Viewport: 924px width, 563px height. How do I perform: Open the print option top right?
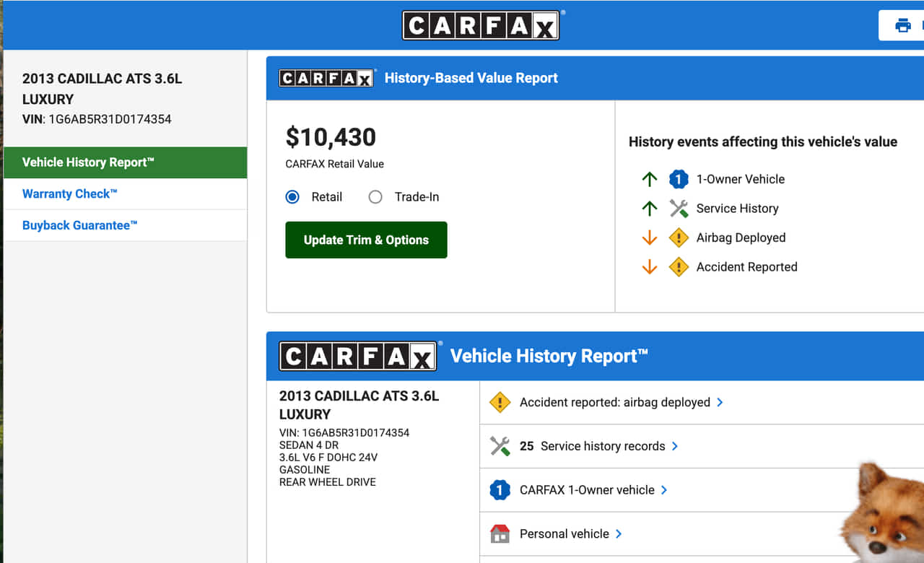[903, 25]
